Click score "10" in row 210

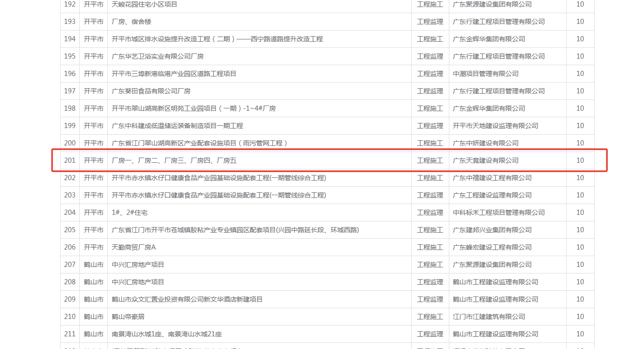580,317
